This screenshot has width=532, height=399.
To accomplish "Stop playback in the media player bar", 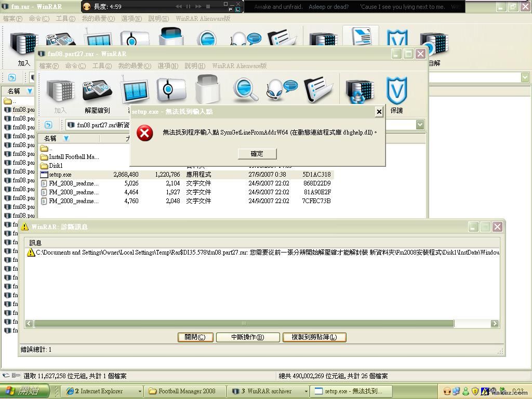I will tap(208, 6).
